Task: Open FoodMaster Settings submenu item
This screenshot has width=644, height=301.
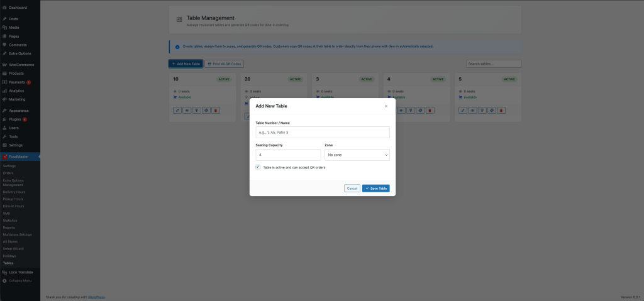Action: tap(9, 166)
